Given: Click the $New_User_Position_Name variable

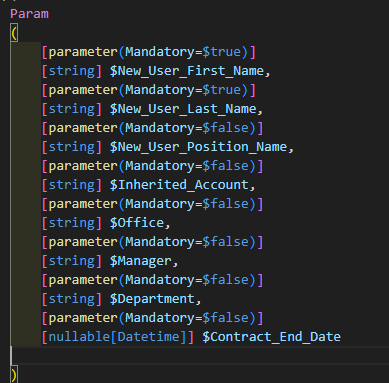Looking at the screenshot, I should click(x=198, y=147).
